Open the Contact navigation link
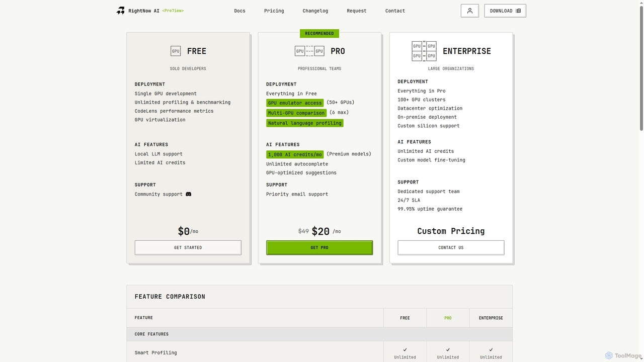Image resolution: width=644 pixels, height=362 pixels. [395, 11]
